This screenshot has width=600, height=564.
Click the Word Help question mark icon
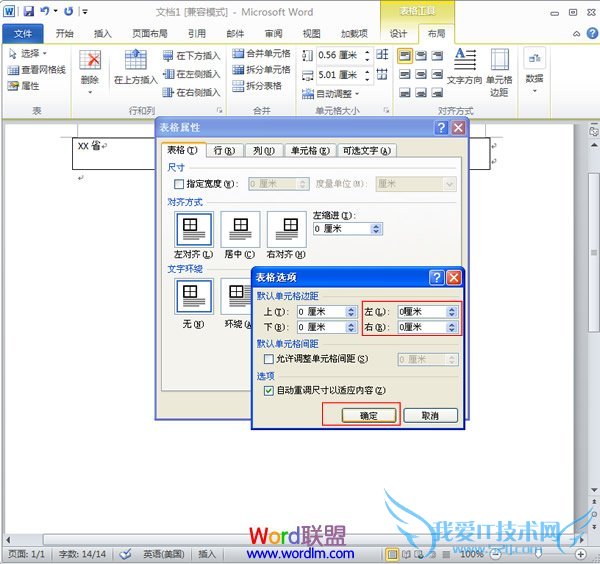click(x=592, y=33)
